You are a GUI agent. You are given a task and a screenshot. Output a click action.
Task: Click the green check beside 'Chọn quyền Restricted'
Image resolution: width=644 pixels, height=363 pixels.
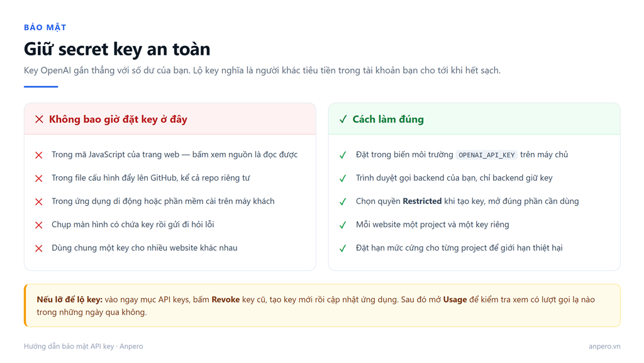[x=343, y=202]
